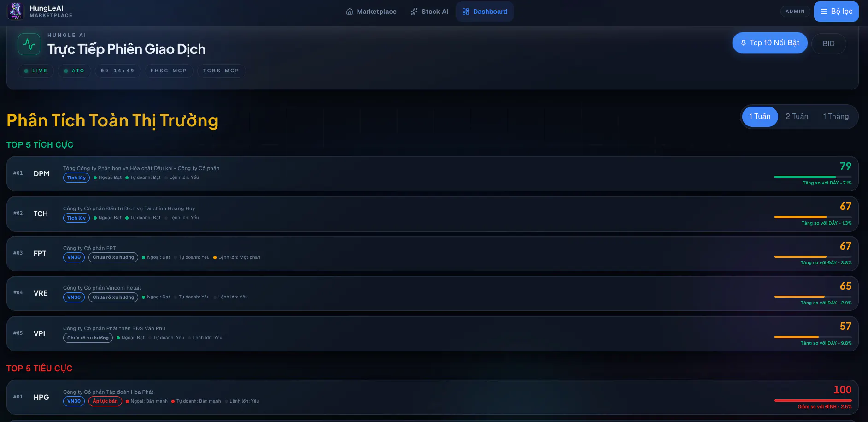
Task: Click the HungLeAI avatar logo
Action: pos(16,11)
